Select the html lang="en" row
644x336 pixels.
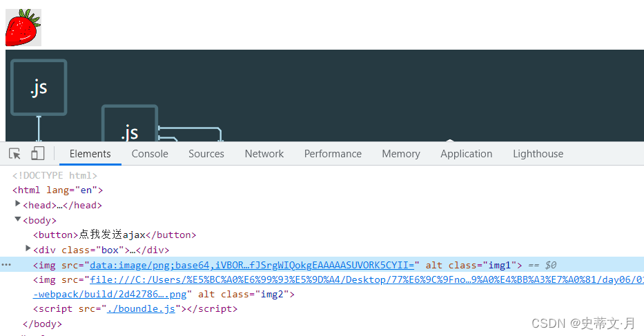[57, 190]
